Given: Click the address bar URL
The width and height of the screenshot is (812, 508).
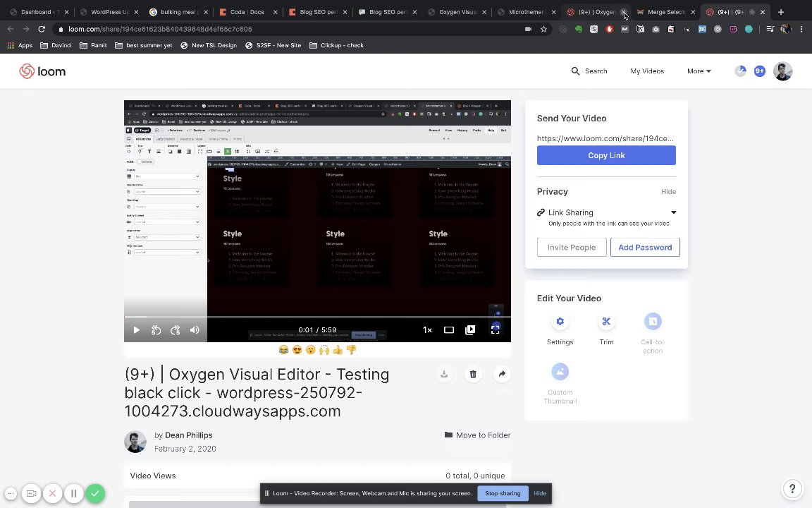Looking at the screenshot, I should (160, 29).
